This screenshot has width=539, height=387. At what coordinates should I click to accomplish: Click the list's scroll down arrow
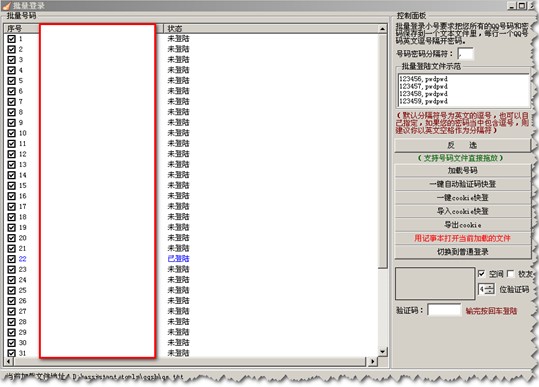382,352
